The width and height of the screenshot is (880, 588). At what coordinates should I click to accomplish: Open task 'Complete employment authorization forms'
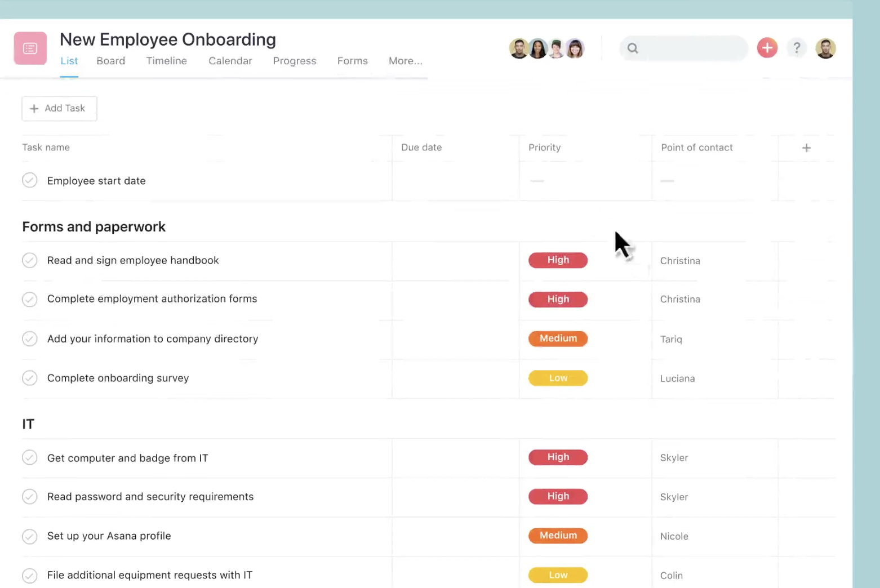click(152, 299)
